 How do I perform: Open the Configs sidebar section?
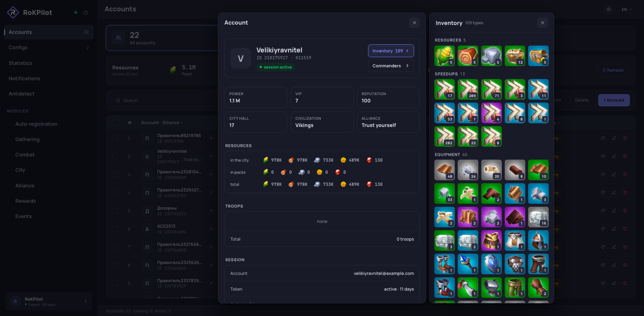(49, 48)
